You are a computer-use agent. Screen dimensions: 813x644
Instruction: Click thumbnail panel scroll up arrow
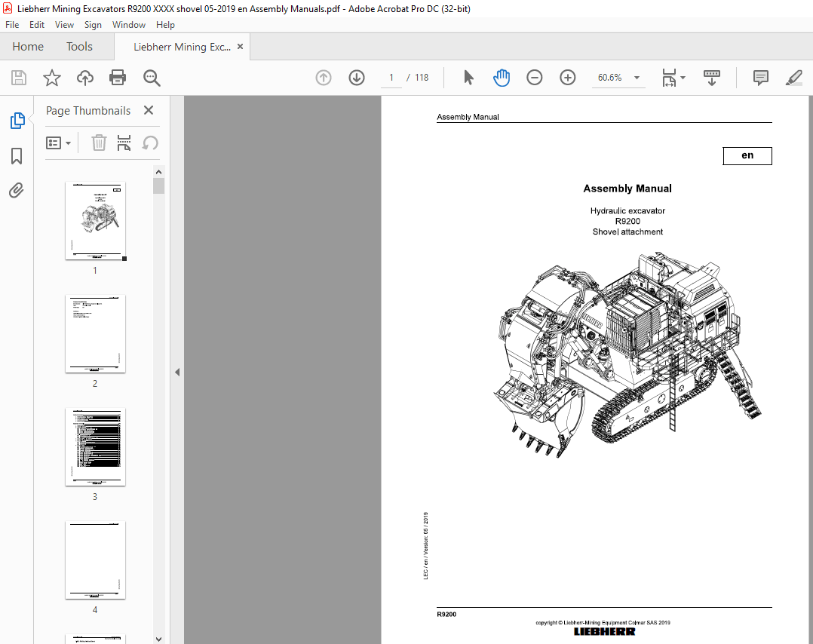[x=158, y=172]
